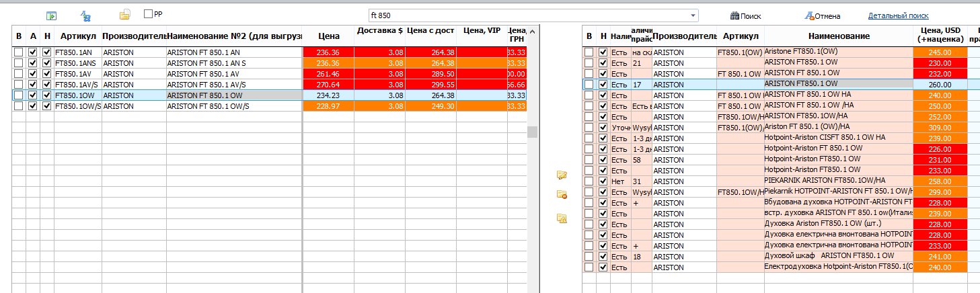Select left table cell 'ARISTON FT 850.1 AV/S'
Image resolution: width=980 pixels, height=293 pixels.
tap(234, 85)
